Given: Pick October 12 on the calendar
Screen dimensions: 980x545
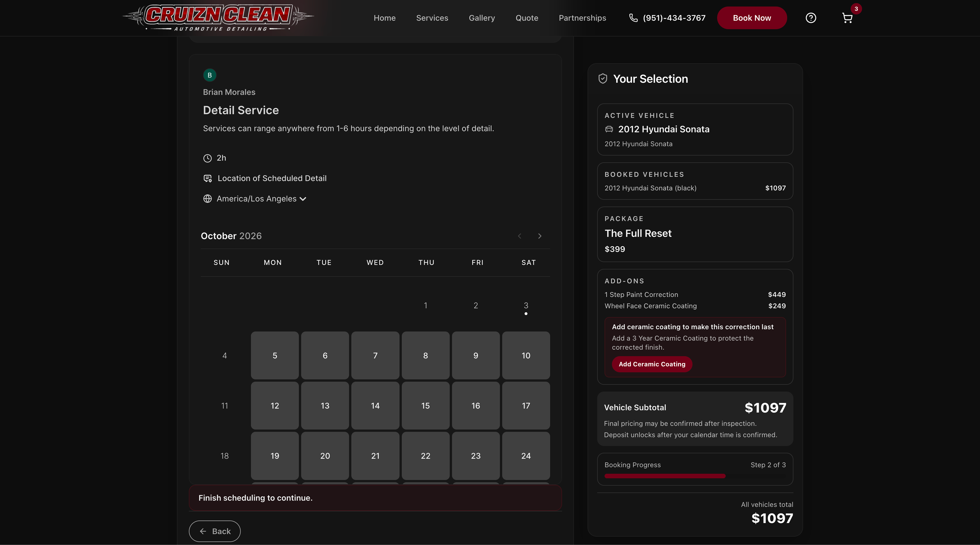Looking at the screenshot, I should 275,406.
